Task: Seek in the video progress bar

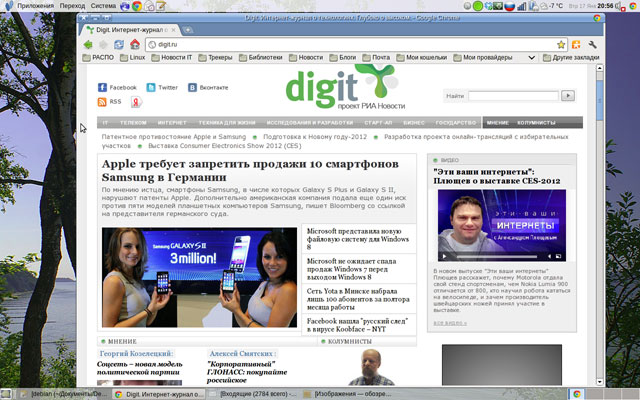Action: (497, 256)
